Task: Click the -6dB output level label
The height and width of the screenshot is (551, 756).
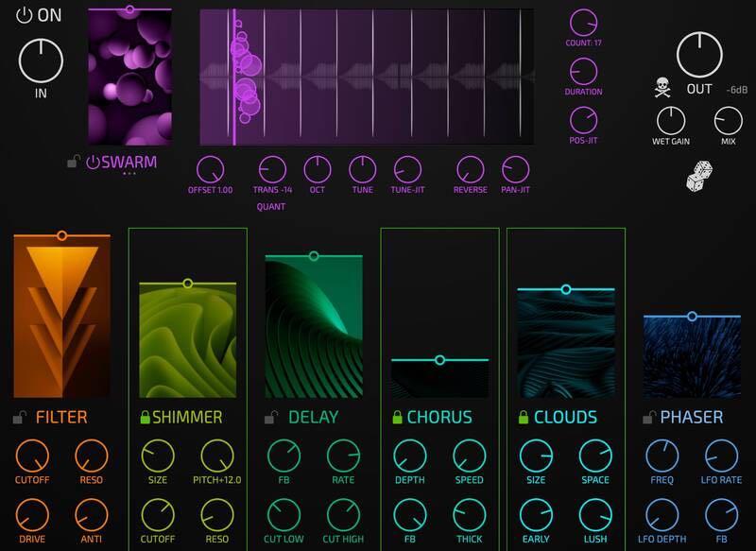Action: pos(738,90)
